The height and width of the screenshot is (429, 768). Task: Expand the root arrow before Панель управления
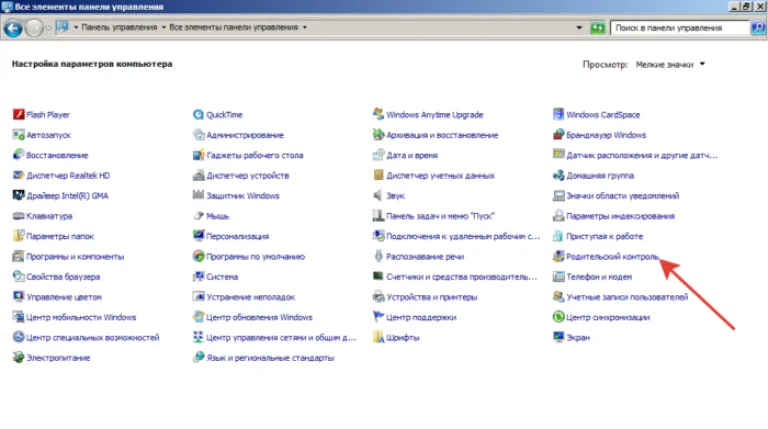[x=76, y=27]
